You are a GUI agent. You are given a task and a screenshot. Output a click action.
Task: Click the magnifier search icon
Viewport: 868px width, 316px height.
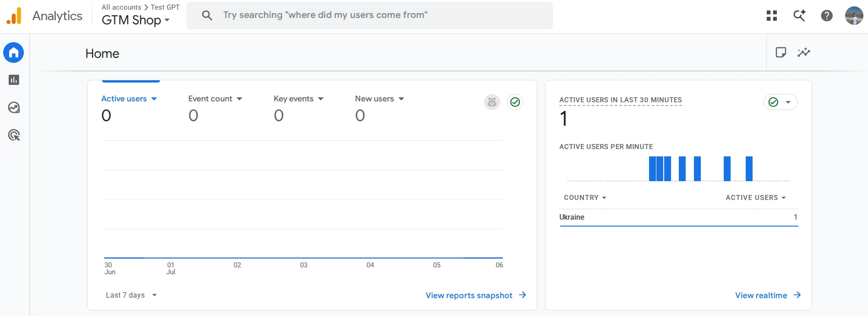tap(207, 16)
